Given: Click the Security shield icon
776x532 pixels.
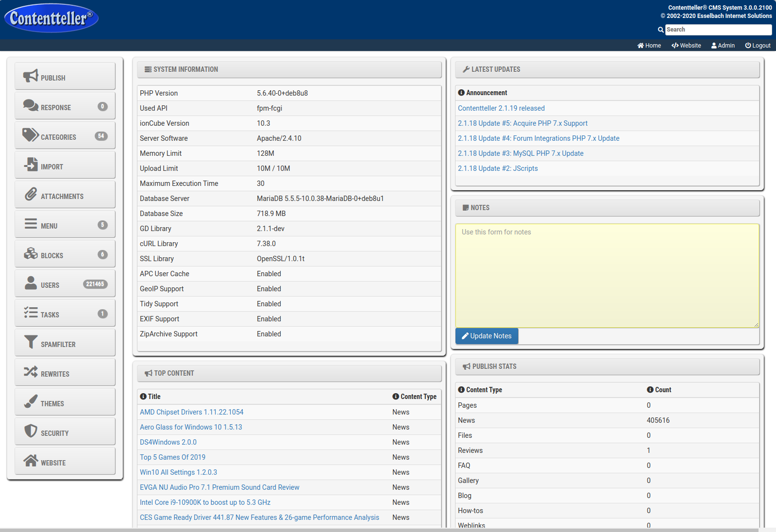Looking at the screenshot, I should pyautogui.click(x=31, y=431).
